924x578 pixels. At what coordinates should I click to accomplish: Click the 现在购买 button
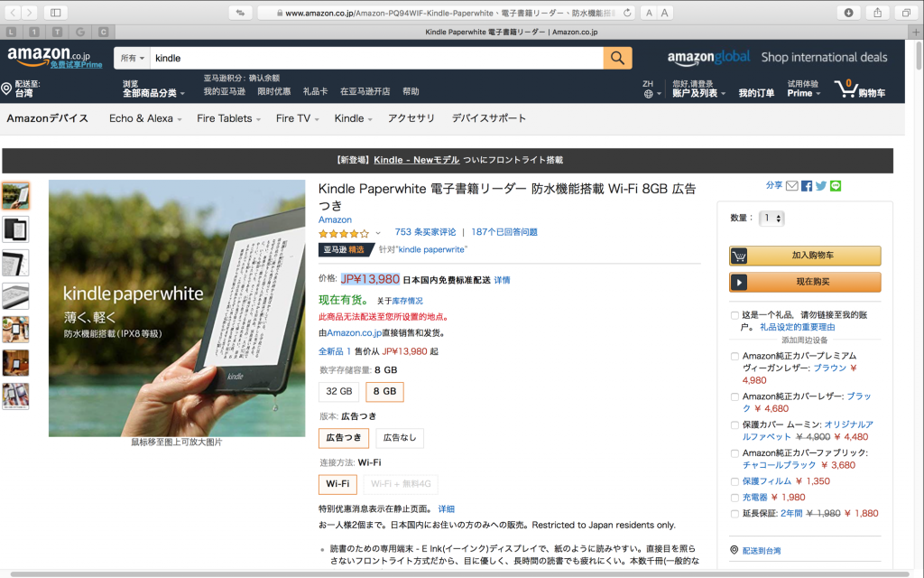pos(805,282)
